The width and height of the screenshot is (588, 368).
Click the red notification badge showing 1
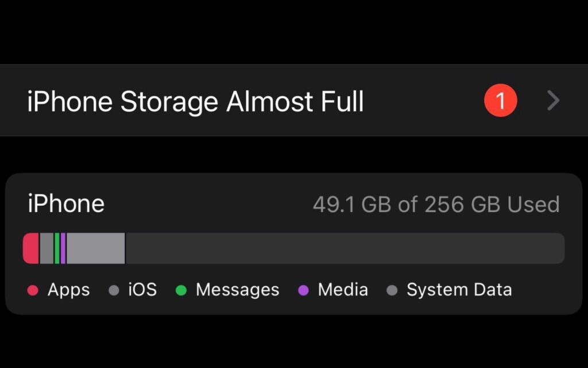pyautogui.click(x=500, y=101)
